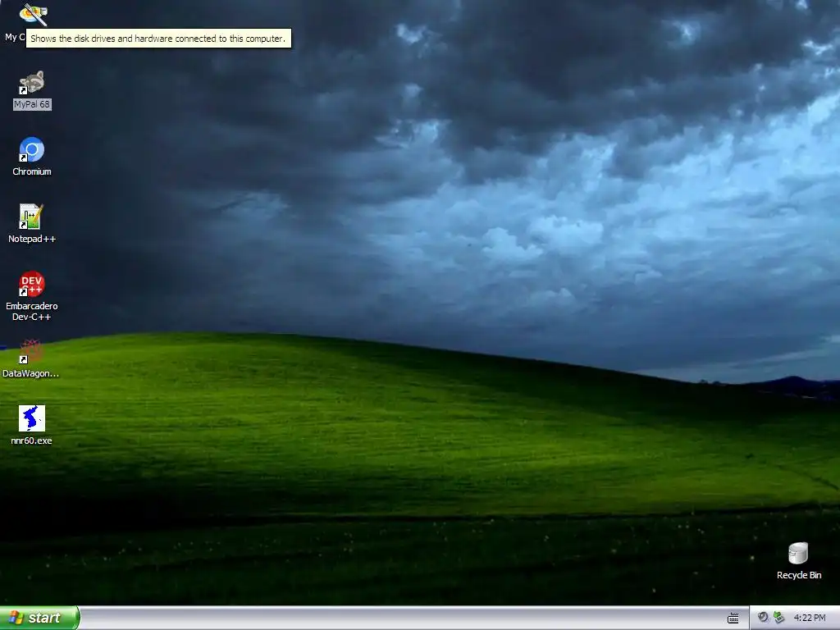
Task: Open the Start menu
Action: pos(39,618)
